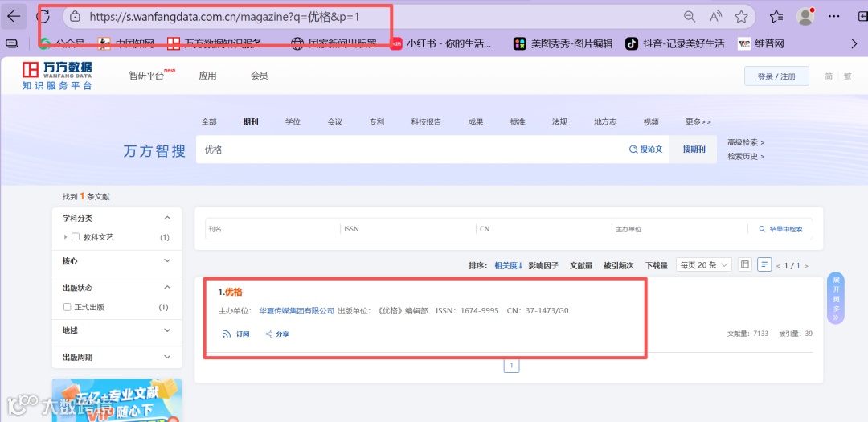
Task: Select the 专利 search tab
Action: click(376, 122)
